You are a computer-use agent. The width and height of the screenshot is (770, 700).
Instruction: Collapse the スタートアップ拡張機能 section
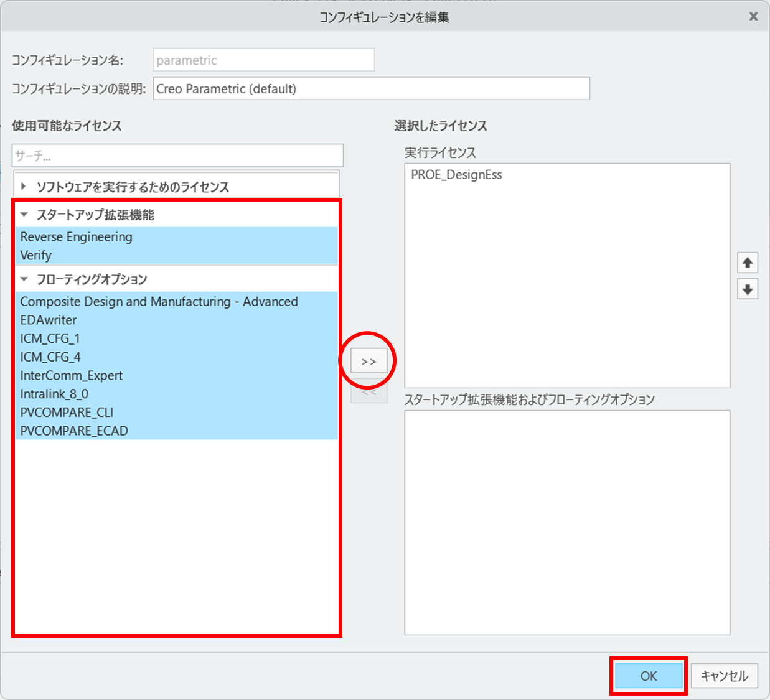click(24, 215)
